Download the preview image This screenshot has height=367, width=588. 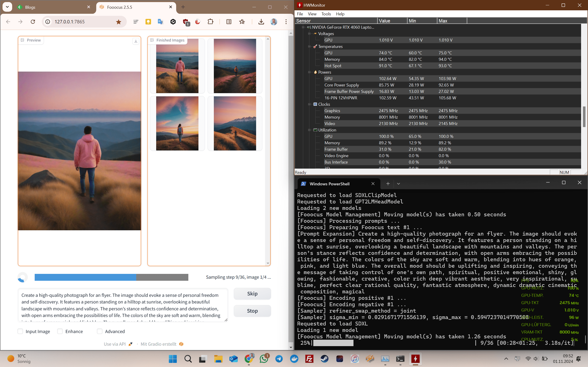(136, 41)
